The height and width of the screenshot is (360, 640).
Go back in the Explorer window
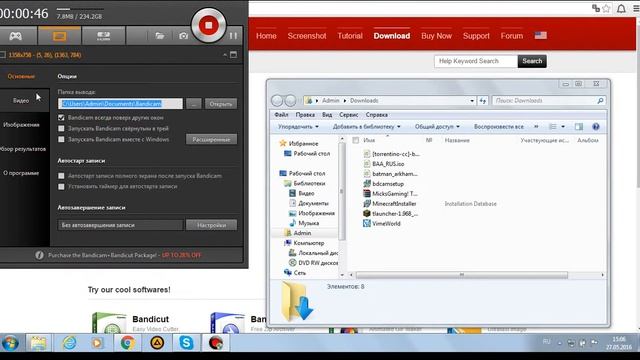[x=277, y=100]
